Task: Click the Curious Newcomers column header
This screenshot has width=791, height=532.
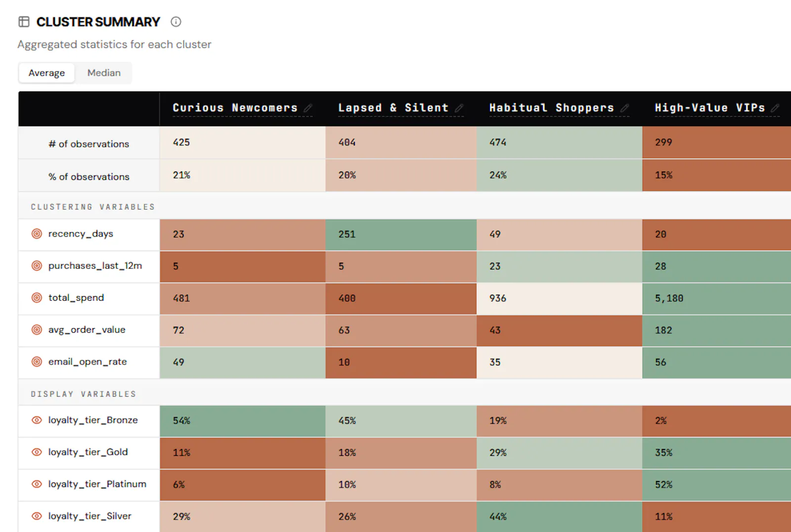Action: (235, 108)
